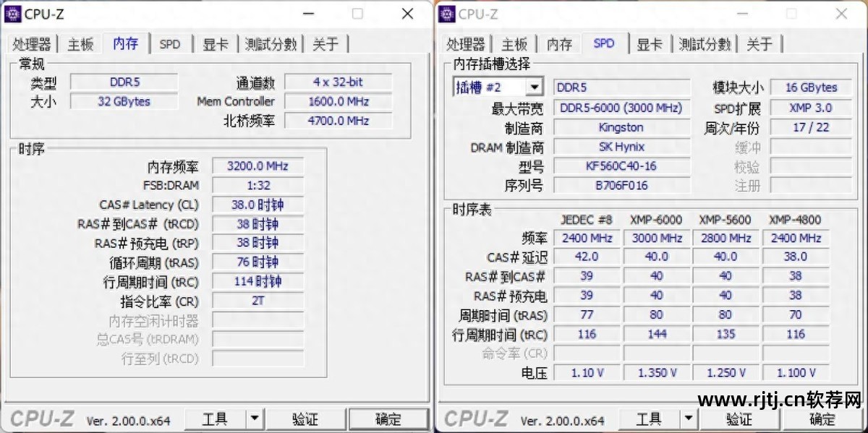Click part number field KF560C40-16
Image resolution: width=868 pixels, height=433 pixels.
pos(622,166)
